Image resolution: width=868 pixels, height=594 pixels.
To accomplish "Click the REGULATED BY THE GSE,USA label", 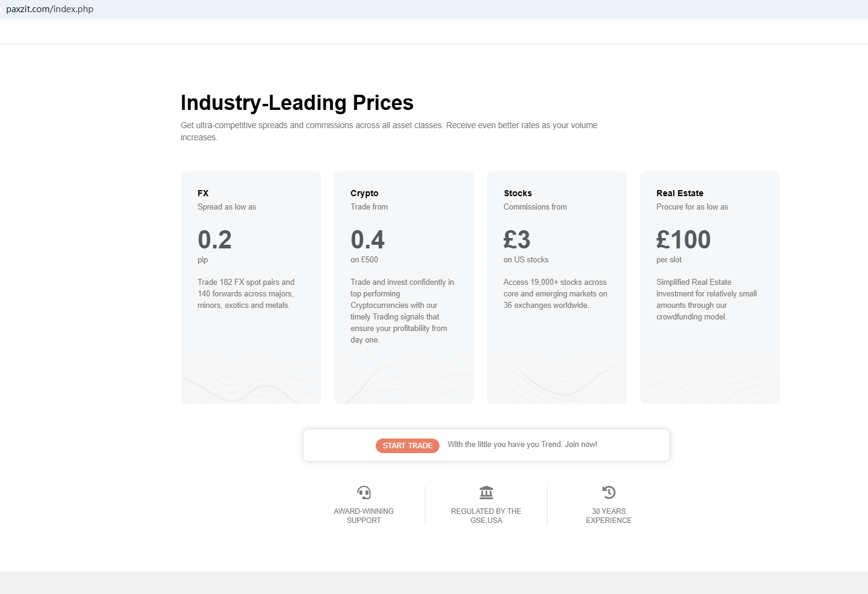I will coord(486,516).
